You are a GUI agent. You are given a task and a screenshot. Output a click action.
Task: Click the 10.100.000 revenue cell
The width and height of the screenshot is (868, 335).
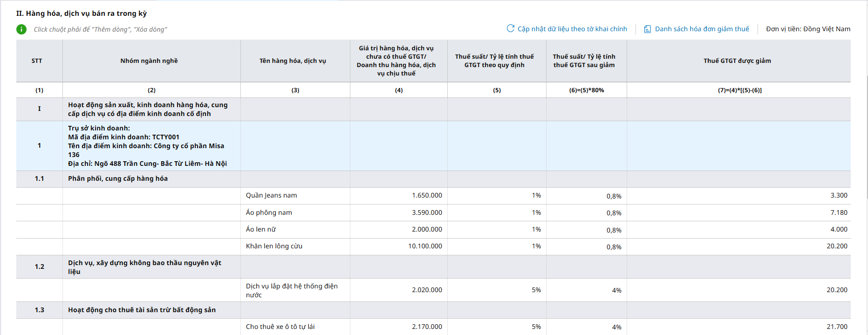point(425,246)
